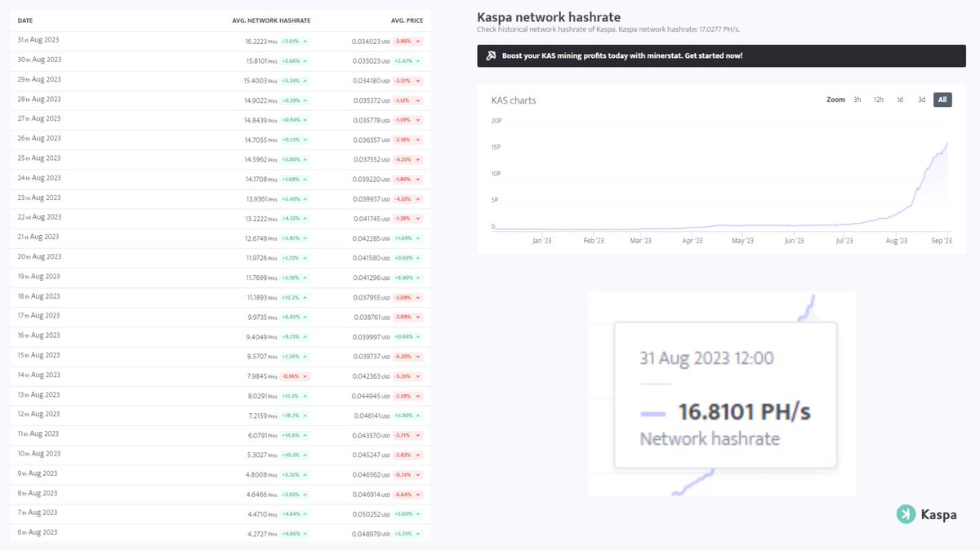The height and width of the screenshot is (551, 980).
Task: Set chart zoom to 3d
Action: pos(921,100)
